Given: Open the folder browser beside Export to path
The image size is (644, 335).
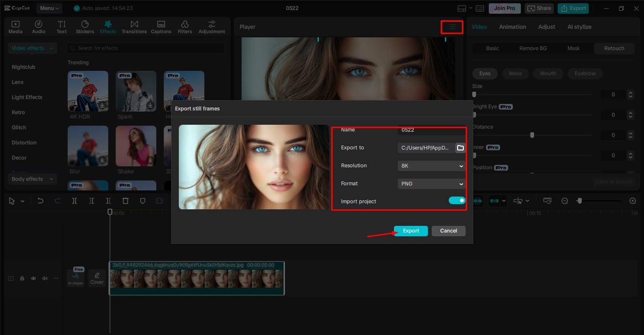Looking at the screenshot, I should click(460, 147).
